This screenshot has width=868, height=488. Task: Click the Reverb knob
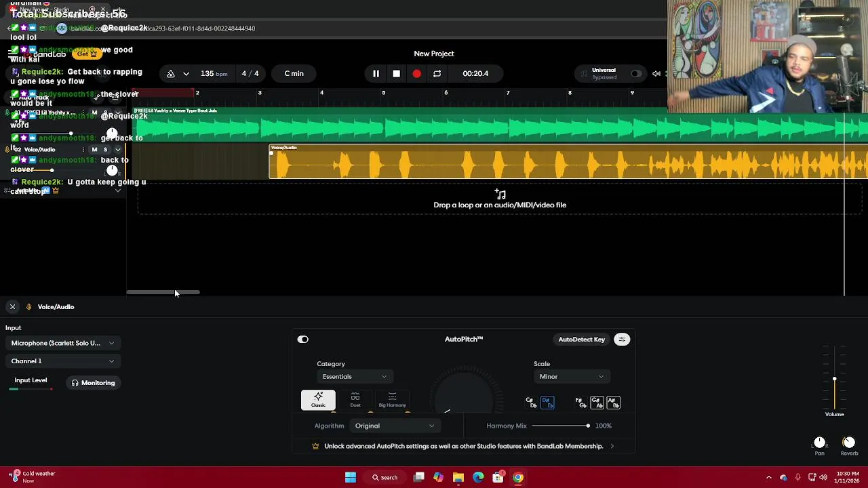click(849, 443)
